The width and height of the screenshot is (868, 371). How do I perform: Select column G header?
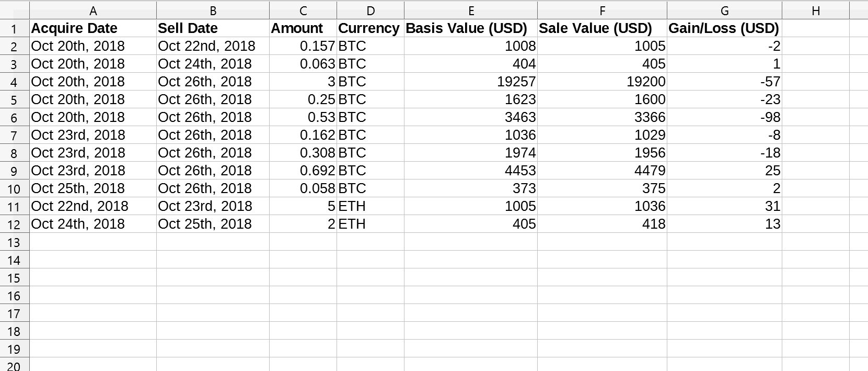[724, 10]
